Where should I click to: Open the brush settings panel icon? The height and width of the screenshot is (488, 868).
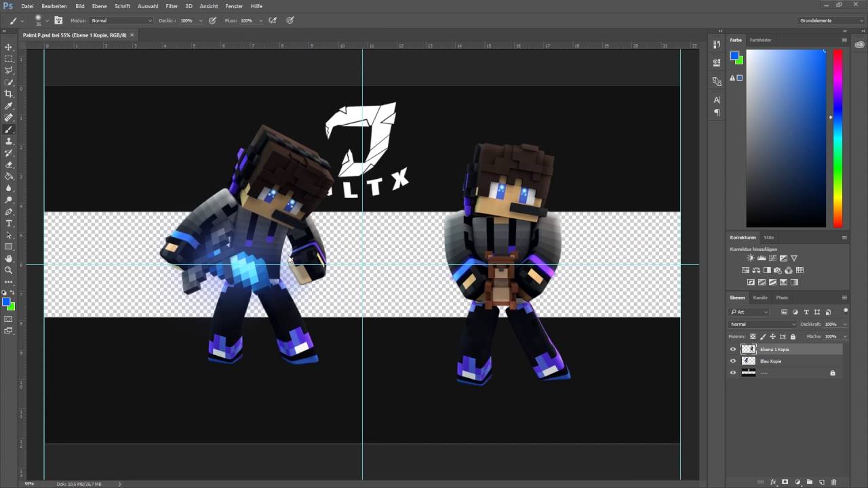point(58,20)
